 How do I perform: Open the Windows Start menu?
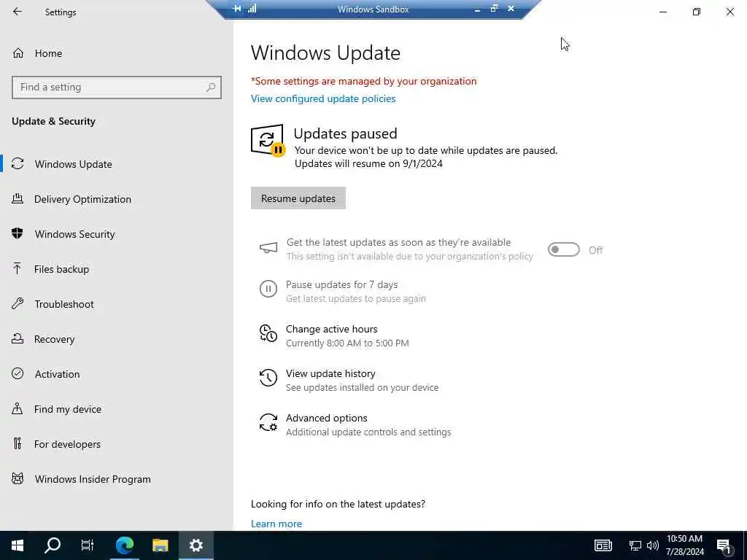(18, 545)
